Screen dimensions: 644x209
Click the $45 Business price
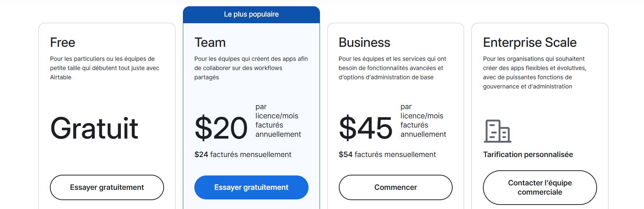pyautogui.click(x=366, y=128)
